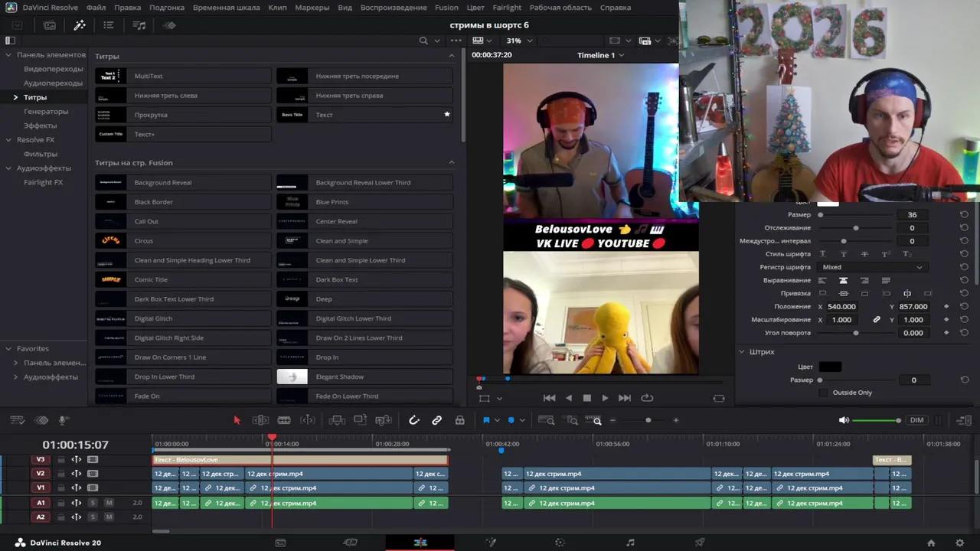Open the Рабочая область menu
Screen dimensions: 980x551
(x=560, y=7)
